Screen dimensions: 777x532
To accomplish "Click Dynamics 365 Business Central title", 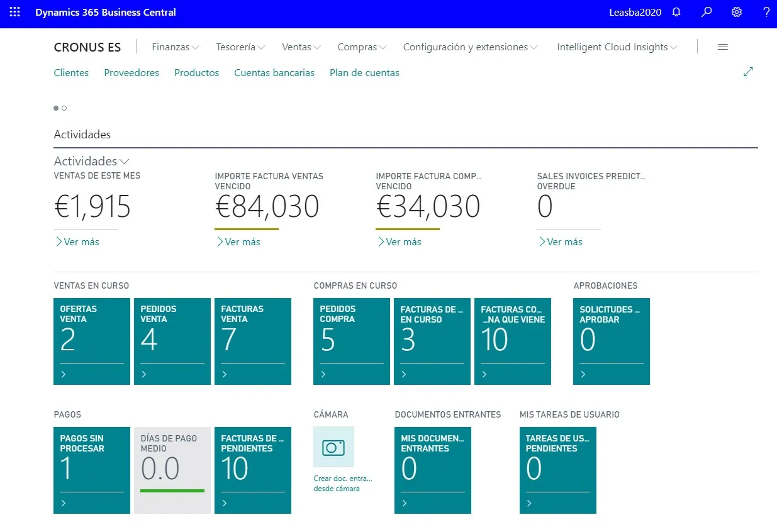I will point(106,13).
